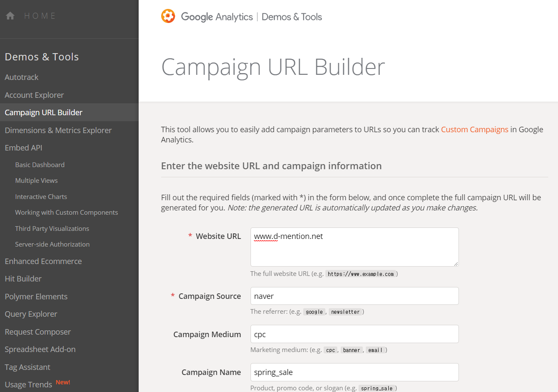Open Spreadsheet Add-on page
The width and height of the screenshot is (558, 392).
[x=40, y=349]
